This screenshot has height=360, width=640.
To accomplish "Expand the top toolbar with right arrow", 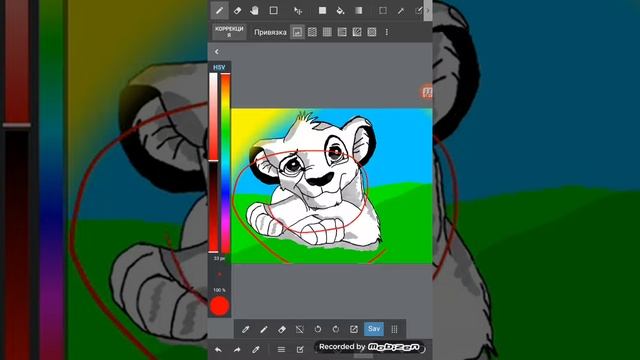I will (x=428, y=11).
